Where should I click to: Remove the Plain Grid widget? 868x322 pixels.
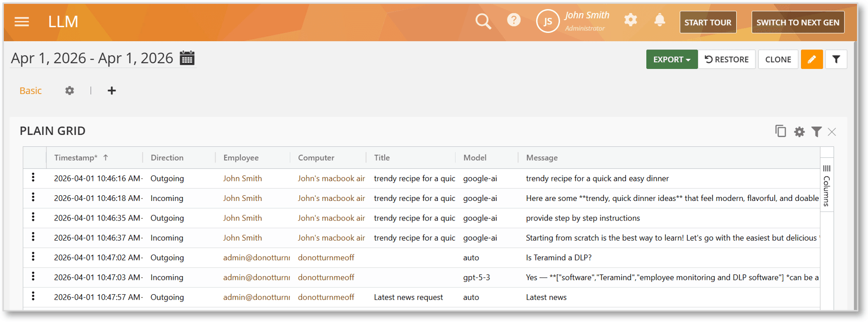[832, 132]
